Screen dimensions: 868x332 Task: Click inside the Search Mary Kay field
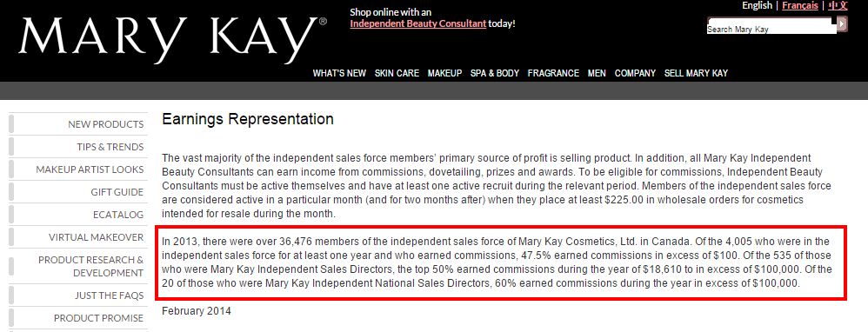[771, 25]
